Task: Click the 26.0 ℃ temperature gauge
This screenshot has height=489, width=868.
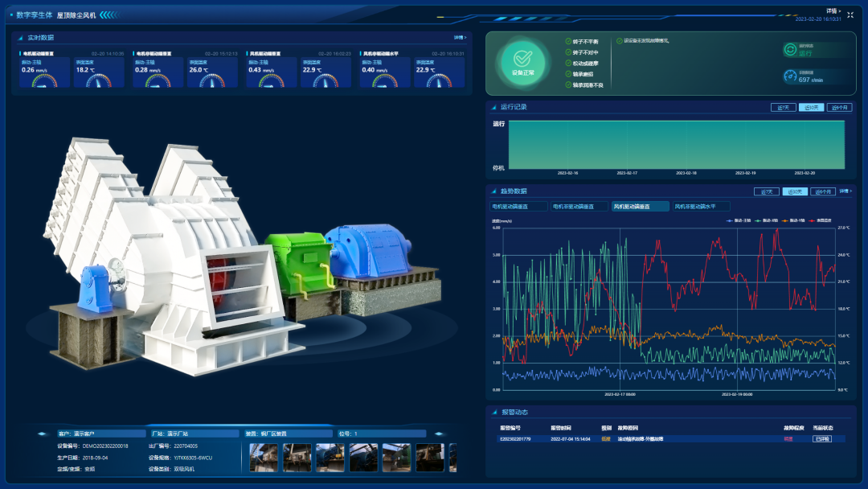Action: (x=211, y=80)
